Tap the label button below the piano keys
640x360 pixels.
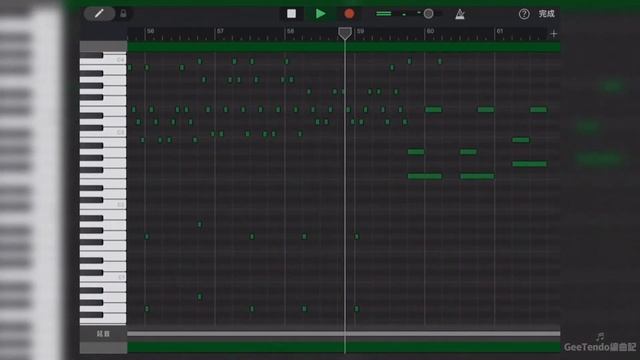103,333
